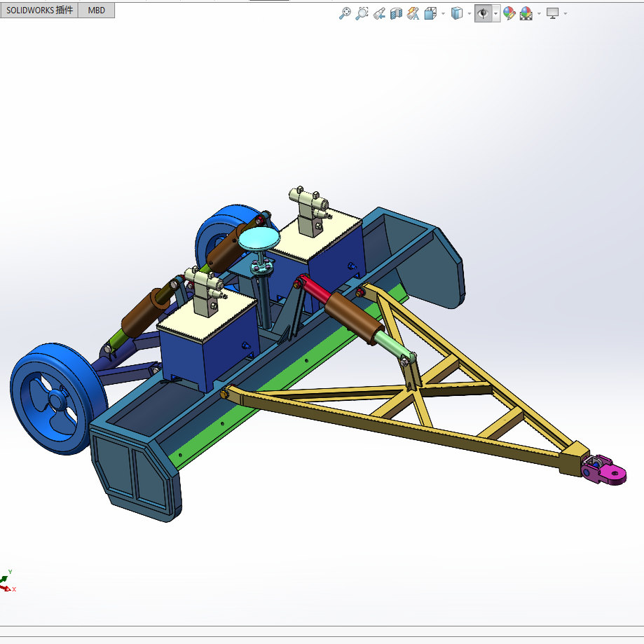Select the Zoom to Area tool
This screenshot has width=644, height=644.
(x=362, y=13)
